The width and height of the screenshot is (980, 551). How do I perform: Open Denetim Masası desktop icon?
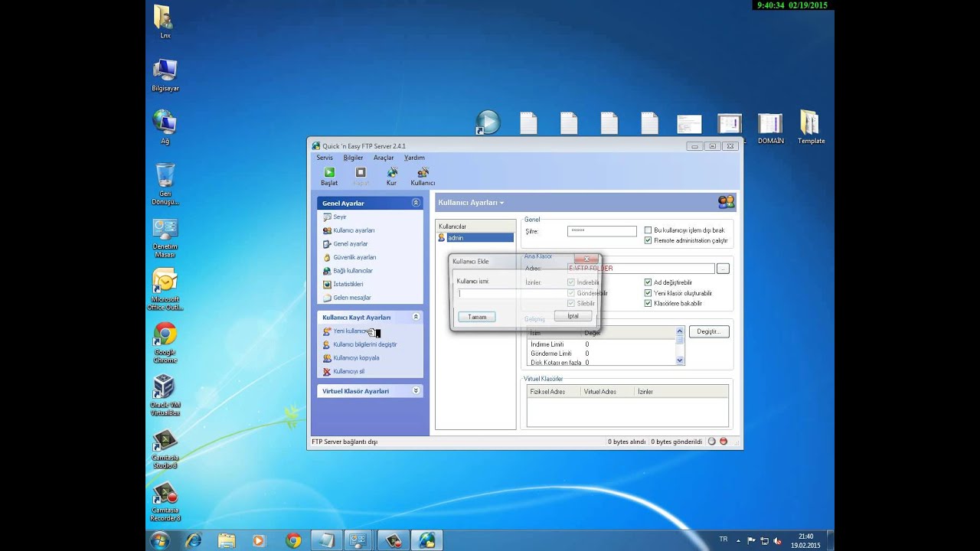point(165,238)
